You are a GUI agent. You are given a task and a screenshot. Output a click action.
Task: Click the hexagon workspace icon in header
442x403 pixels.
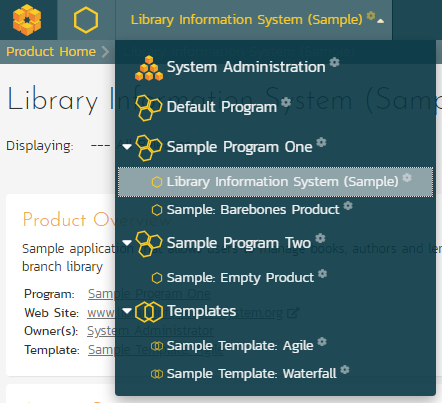[x=86, y=20]
